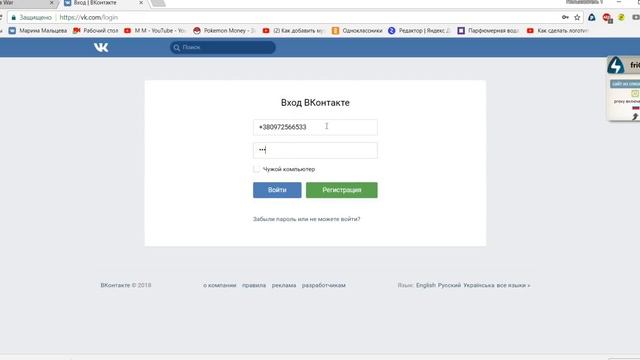640x360 pixels.
Task: Click the ВКонтакте © 2018 footer text
Action: (126, 285)
